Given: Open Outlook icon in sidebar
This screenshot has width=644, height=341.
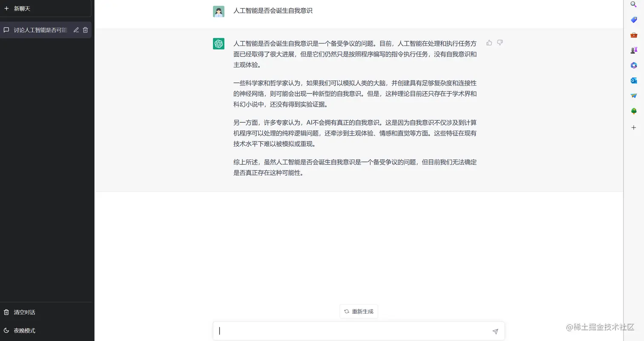Looking at the screenshot, I should coord(634,81).
